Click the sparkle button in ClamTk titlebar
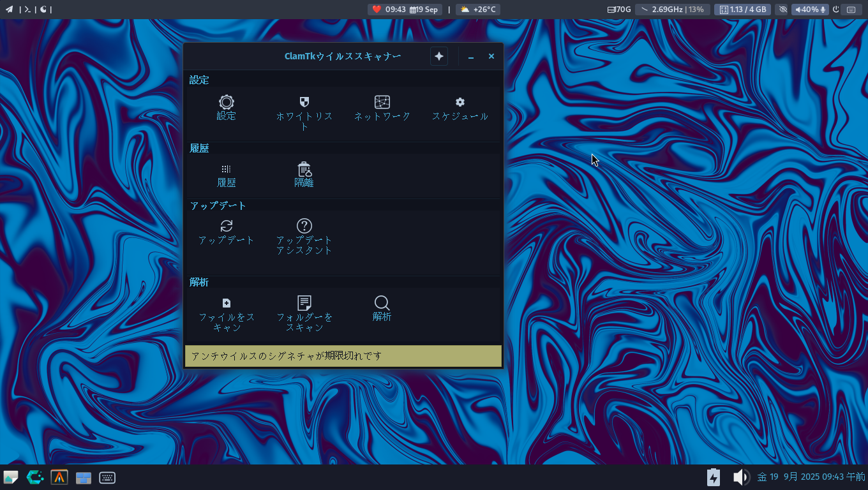 [439, 56]
